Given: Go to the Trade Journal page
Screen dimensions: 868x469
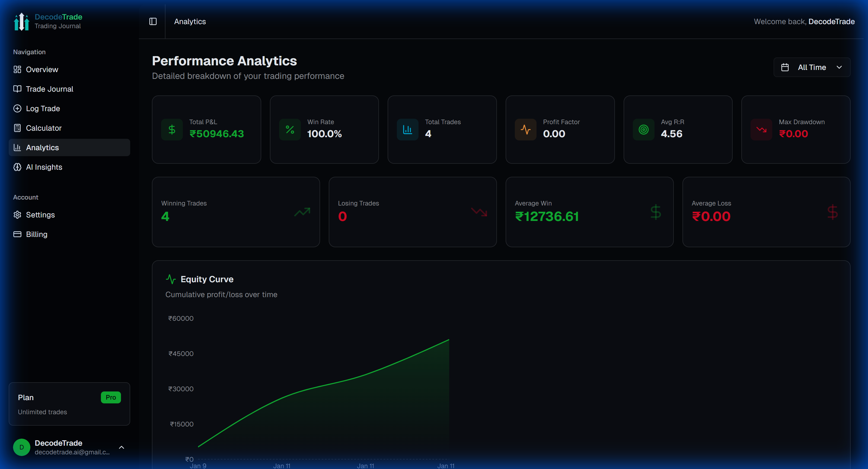Looking at the screenshot, I should 49,89.
